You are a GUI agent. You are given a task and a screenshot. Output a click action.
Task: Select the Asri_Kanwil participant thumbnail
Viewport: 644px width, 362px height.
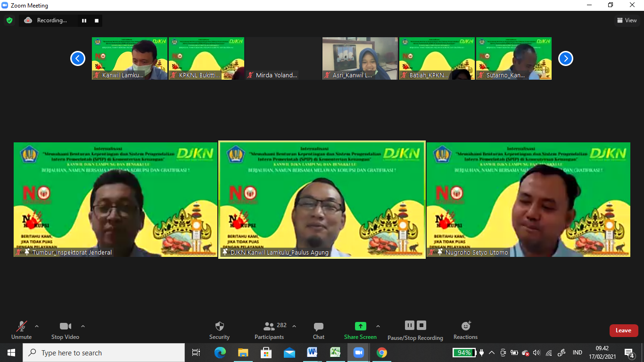360,58
